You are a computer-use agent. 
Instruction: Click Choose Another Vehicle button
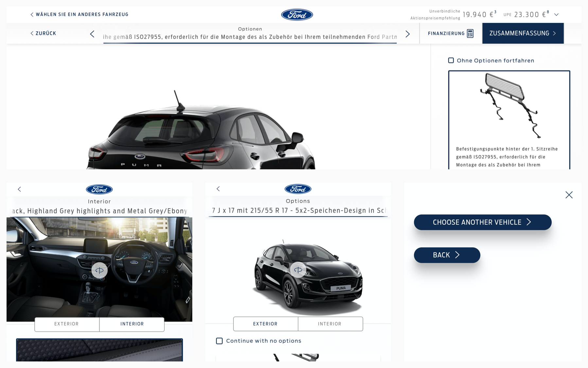coord(483,222)
